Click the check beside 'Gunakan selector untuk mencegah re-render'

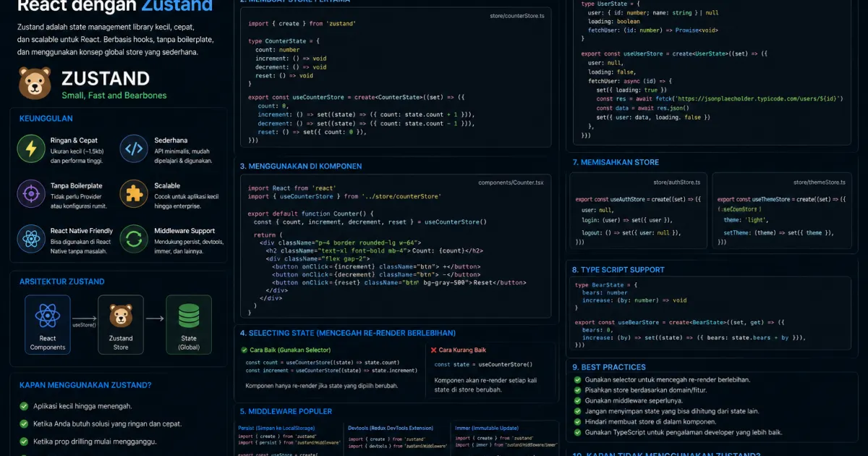click(577, 379)
